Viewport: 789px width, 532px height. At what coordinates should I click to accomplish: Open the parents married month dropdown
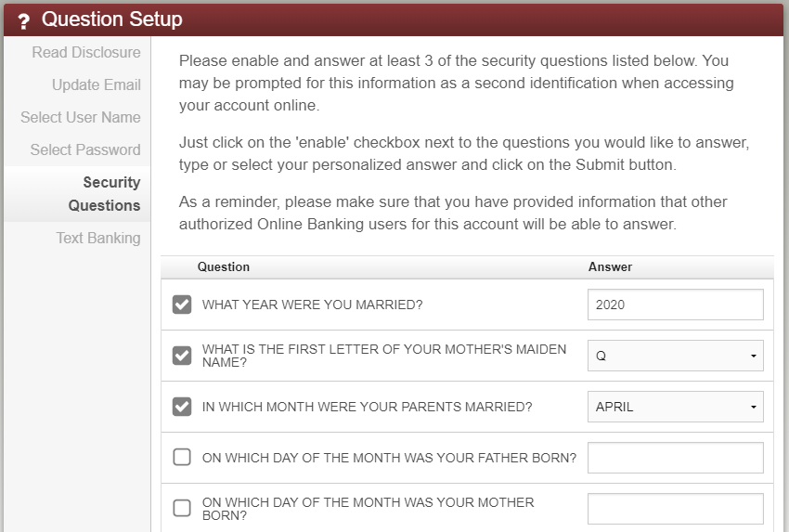click(675, 407)
